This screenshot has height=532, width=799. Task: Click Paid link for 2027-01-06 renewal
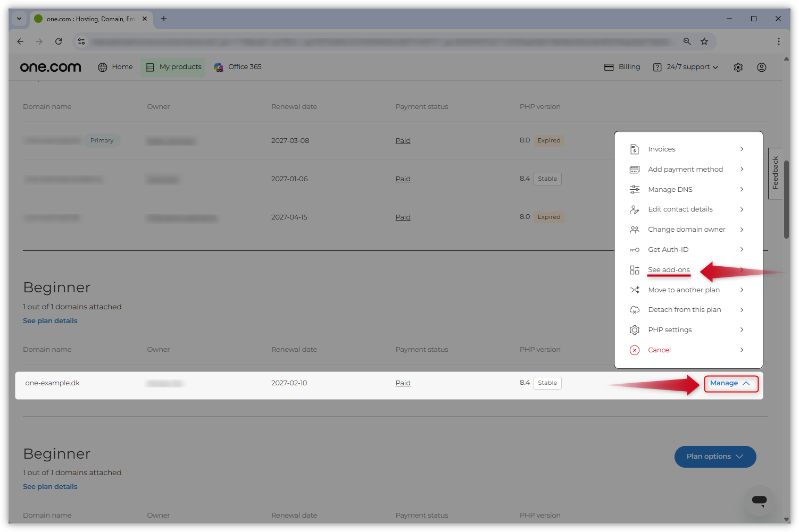pyautogui.click(x=403, y=179)
